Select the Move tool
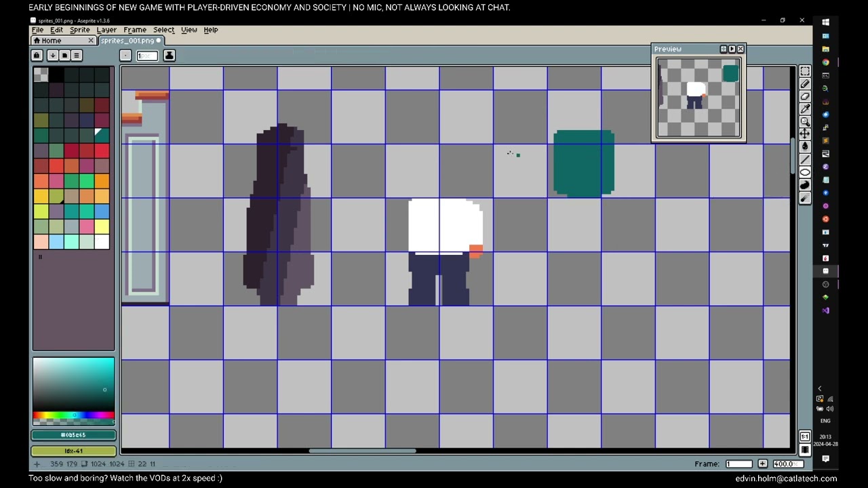 (805, 134)
